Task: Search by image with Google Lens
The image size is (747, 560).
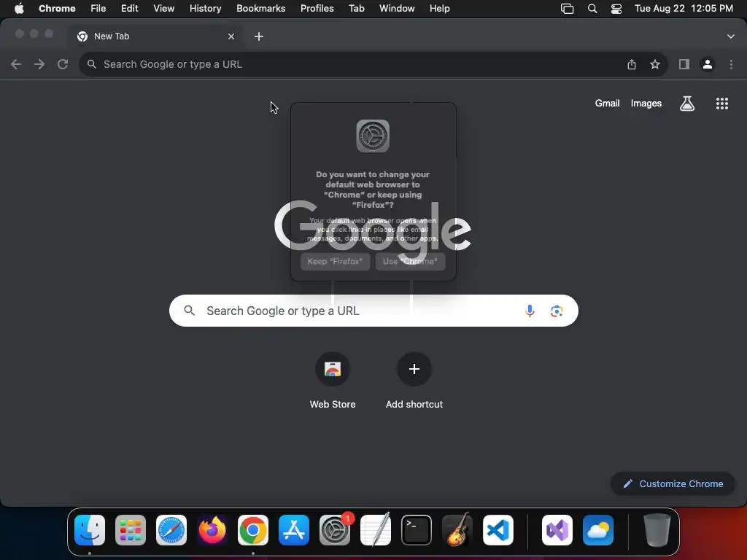Action: [557, 311]
